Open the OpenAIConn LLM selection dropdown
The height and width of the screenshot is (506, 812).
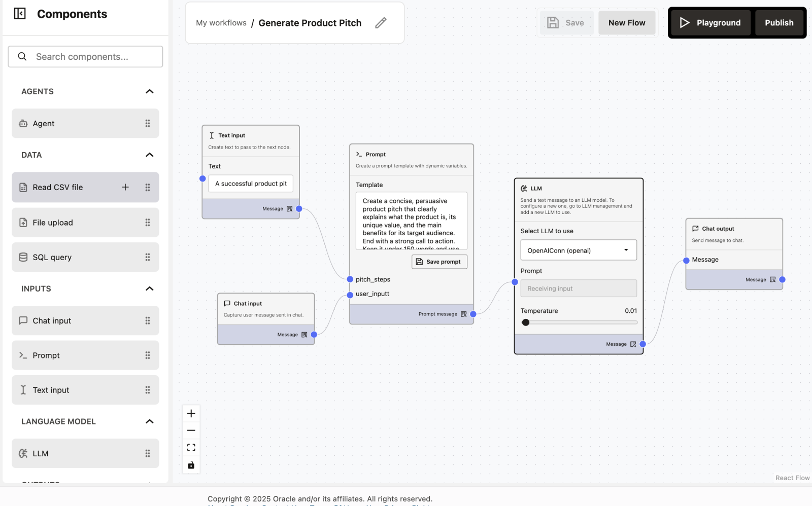click(x=578, y=250)
